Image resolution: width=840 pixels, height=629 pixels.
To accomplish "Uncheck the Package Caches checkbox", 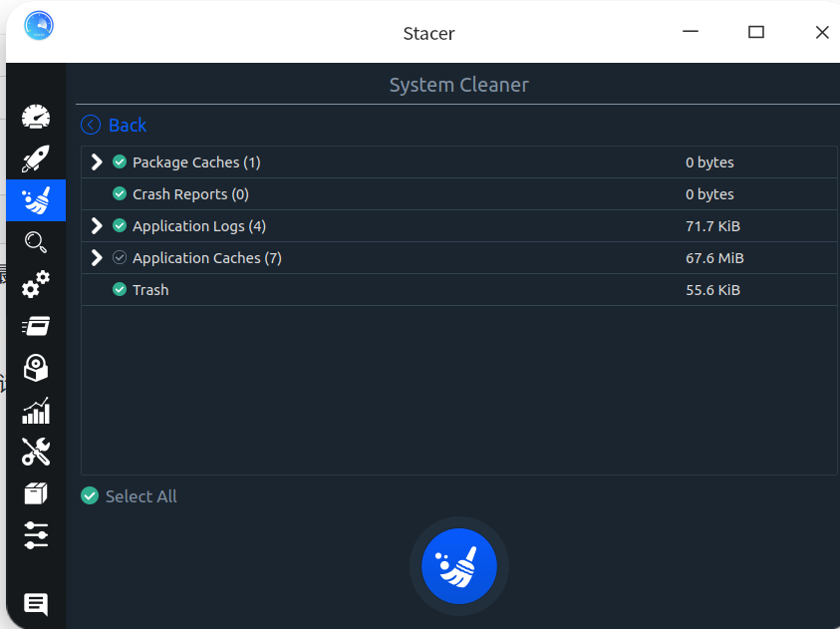I will pyautogui.click(x=120, y=161).
